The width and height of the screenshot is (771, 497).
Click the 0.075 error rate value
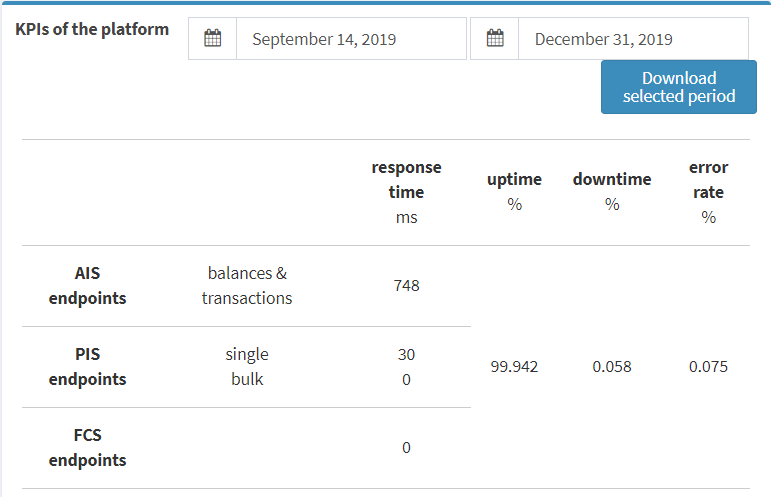[708, 367]
